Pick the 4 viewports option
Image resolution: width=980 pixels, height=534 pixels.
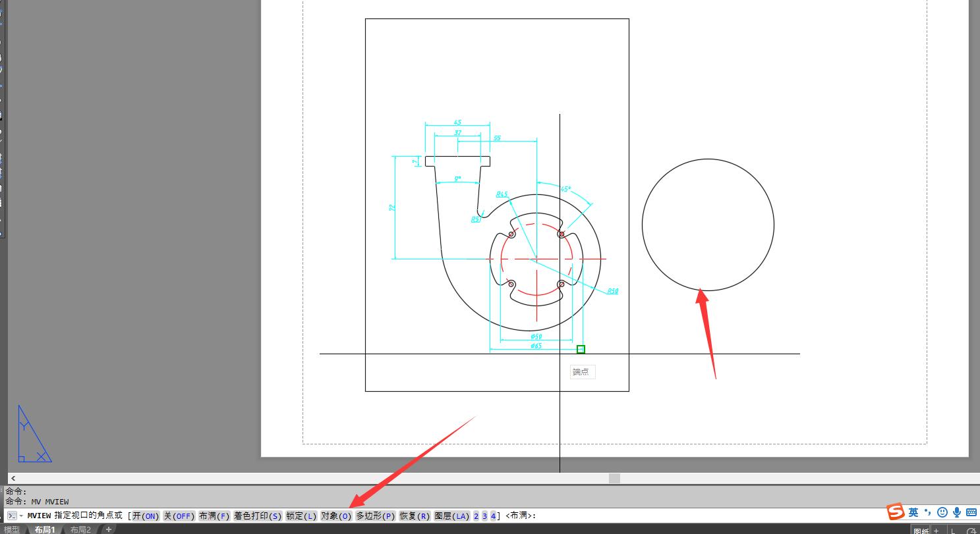coord(492,516)
